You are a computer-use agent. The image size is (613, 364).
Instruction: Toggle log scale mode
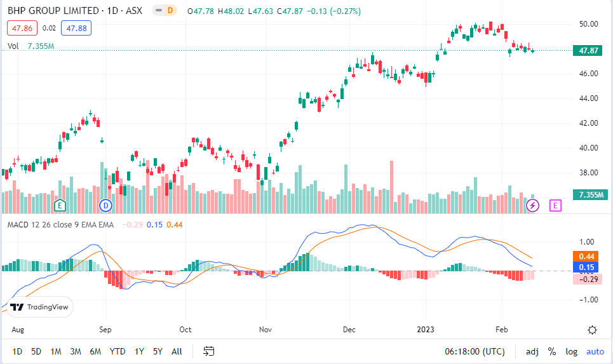point(572,351)
